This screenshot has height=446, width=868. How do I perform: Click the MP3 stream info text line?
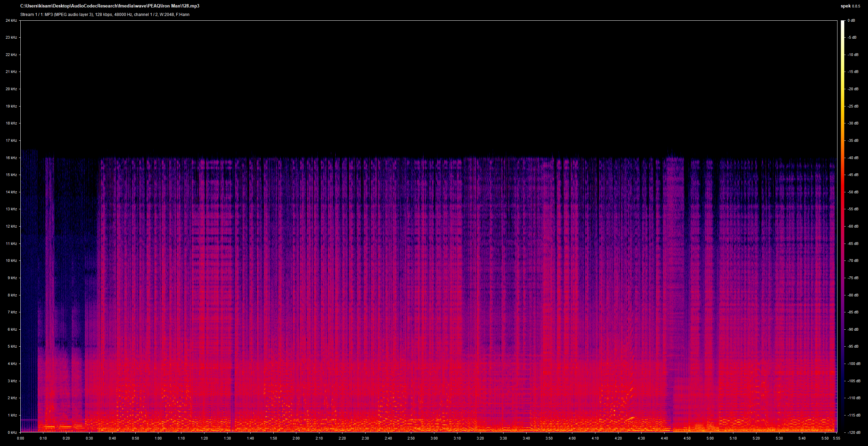[x=105, y=15]
